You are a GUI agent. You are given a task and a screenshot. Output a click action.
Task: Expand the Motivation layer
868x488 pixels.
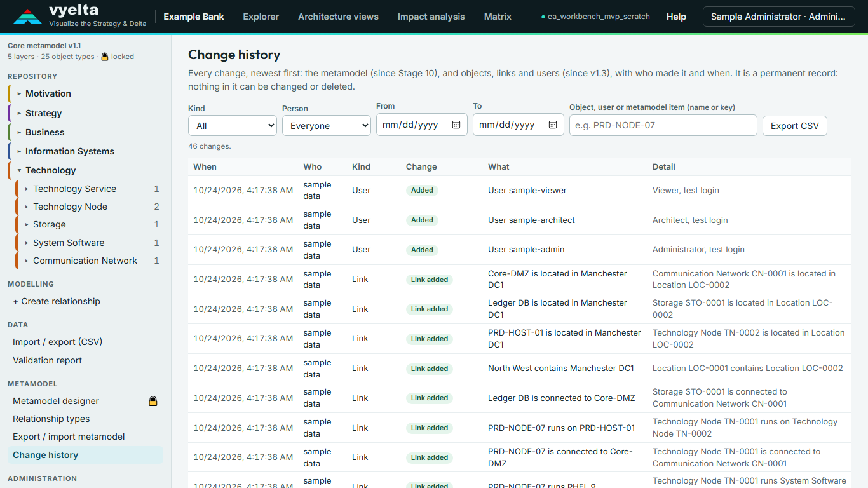coord(19,93)
